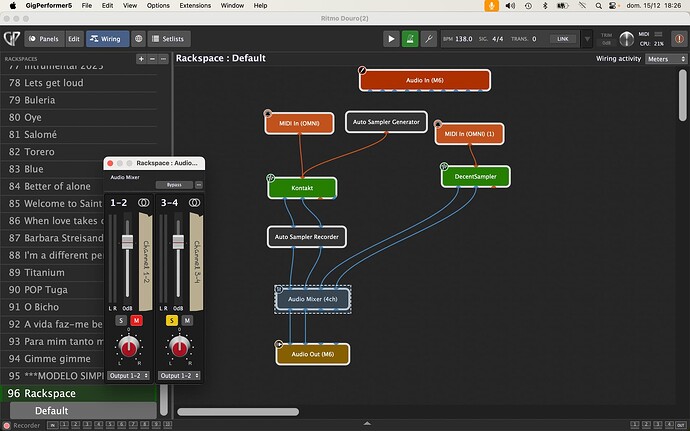Toggle the Ableton LINK button
Screen dimensions: 690x431
coord(563,39)
